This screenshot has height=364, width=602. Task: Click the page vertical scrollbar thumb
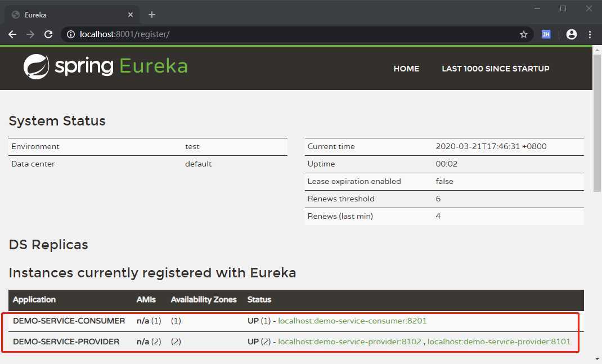pyautogui.click(x=597, y=123)
